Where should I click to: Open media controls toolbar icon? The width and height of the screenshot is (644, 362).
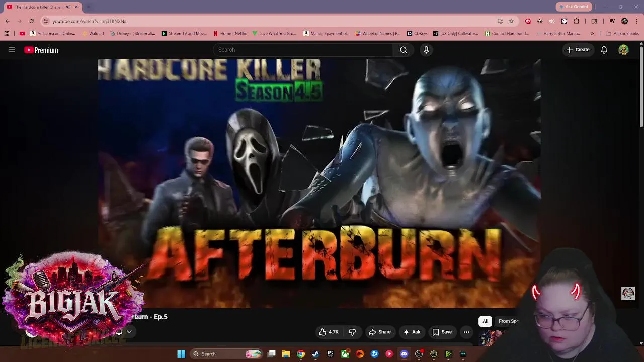click(x=612, y=21)
